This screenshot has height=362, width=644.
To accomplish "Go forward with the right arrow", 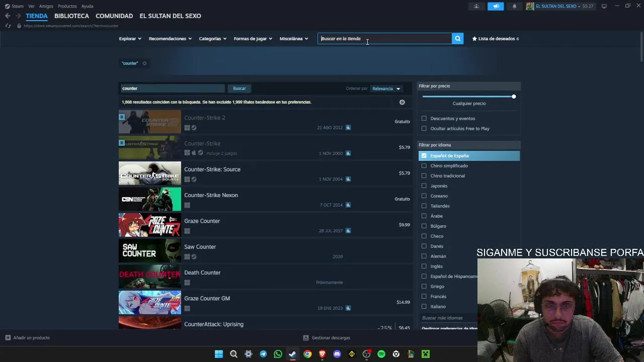I will point(19,16).
